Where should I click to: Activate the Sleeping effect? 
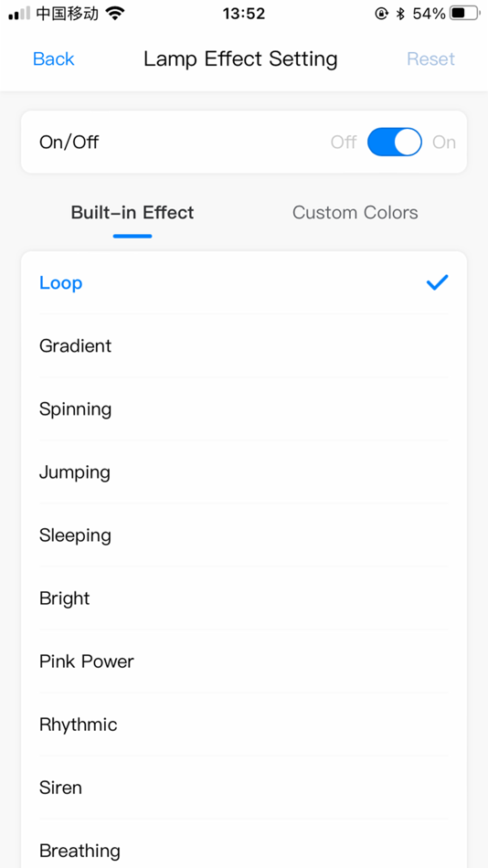[x=244, y=535]
